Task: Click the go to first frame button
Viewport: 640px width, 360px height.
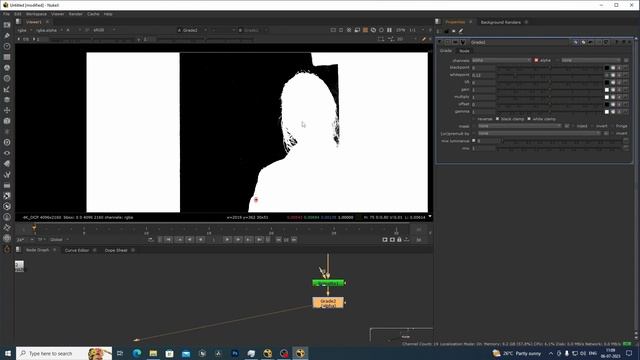Action: (168, 240)
